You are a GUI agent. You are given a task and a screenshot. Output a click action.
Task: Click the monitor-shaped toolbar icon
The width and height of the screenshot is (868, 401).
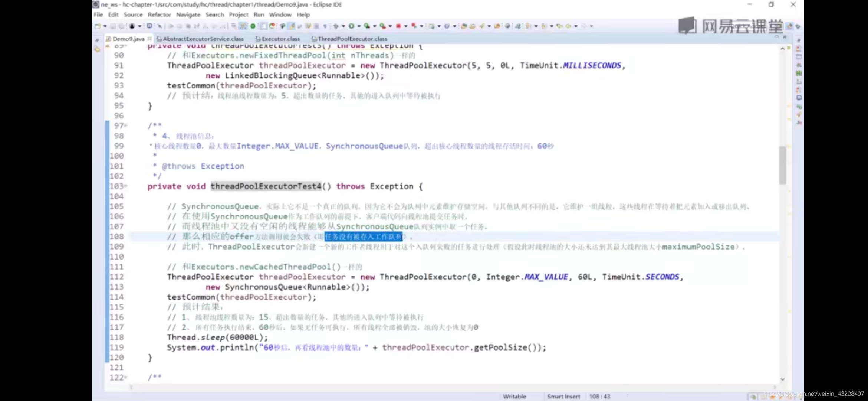click(149, 26)
